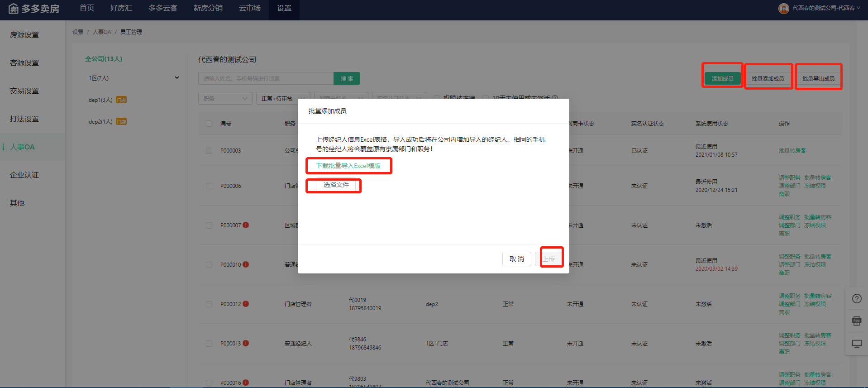Viewport: 868px width, 388px height.
Task: Select 人事OA in the sidebar
Action: point(33,147)
